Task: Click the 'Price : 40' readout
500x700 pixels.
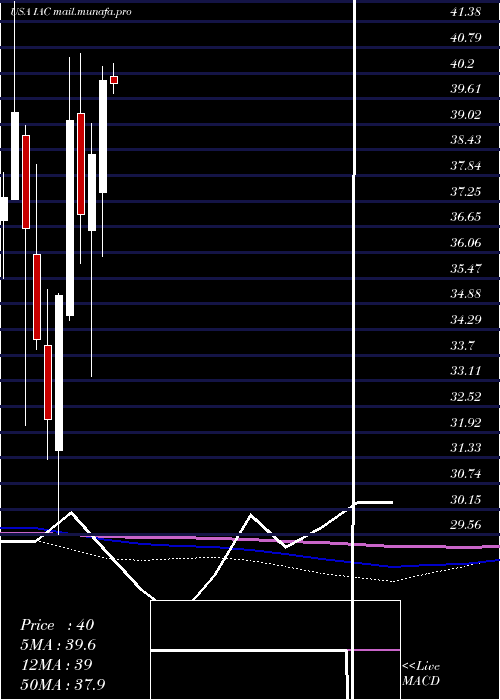Action: [x=57, y=625]
